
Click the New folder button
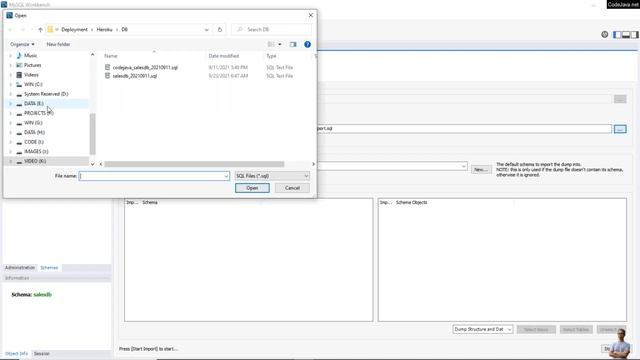(58, 44)
